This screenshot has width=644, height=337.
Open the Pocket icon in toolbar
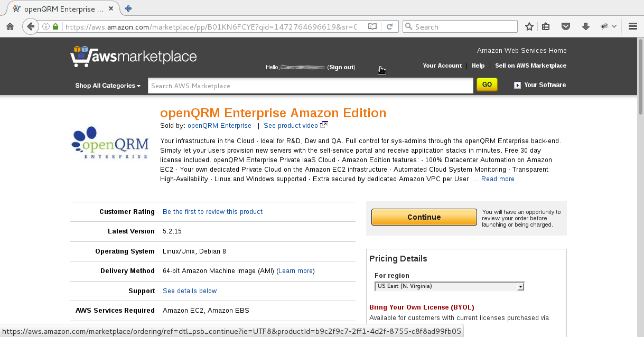pos(565,26)
